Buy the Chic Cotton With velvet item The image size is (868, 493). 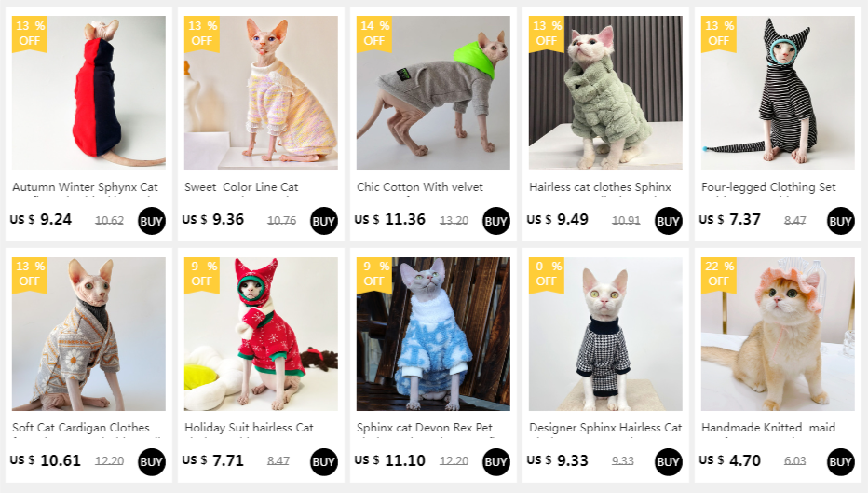click(496, 221)
